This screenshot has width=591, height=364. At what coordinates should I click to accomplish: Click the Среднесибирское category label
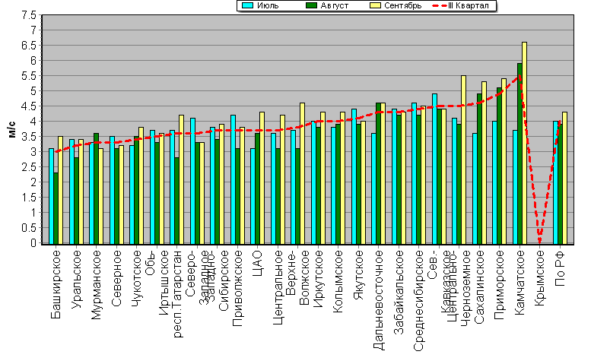[420, 301]
